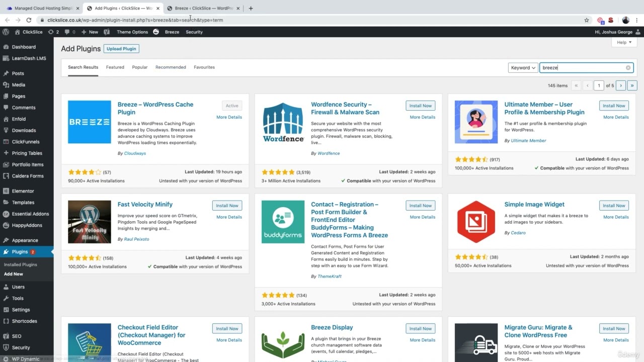Open the Keyword search type dropdown
Image resolution: width=644 pixels, height=362 pixels.
pos(523,68)
